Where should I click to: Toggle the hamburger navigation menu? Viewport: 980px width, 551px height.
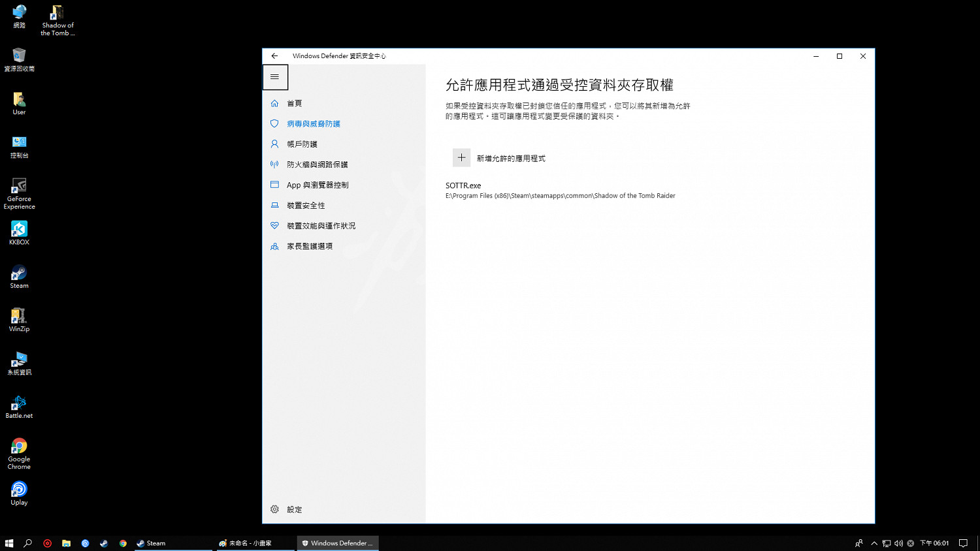[275, 77]
